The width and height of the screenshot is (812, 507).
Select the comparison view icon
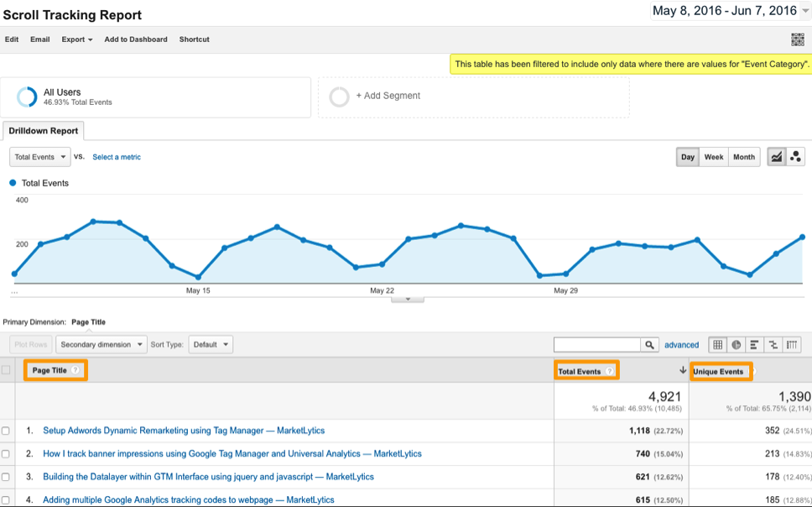click(773, 345)
